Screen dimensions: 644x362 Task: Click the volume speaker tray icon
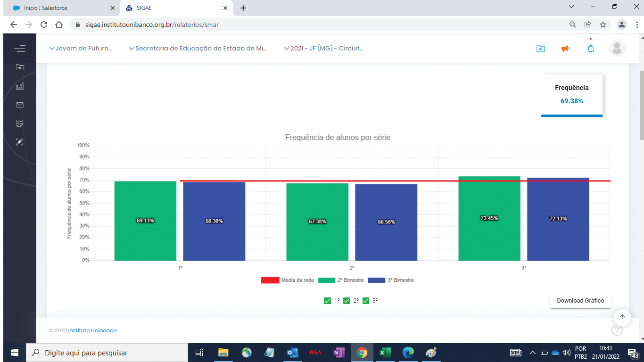(567, 353)
